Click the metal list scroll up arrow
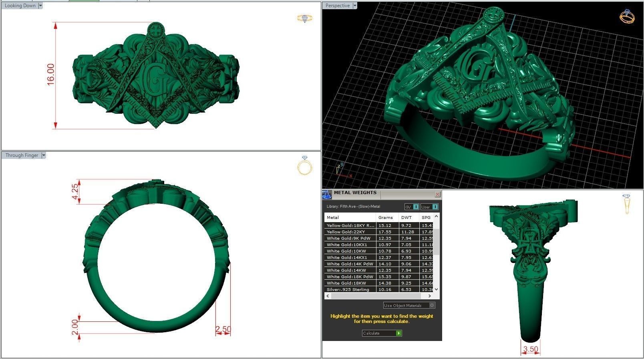 436,216
